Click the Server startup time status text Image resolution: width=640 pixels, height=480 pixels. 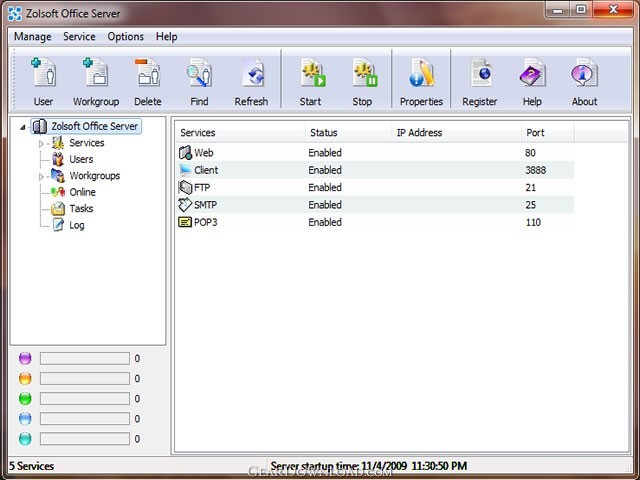tap(369, 466)
